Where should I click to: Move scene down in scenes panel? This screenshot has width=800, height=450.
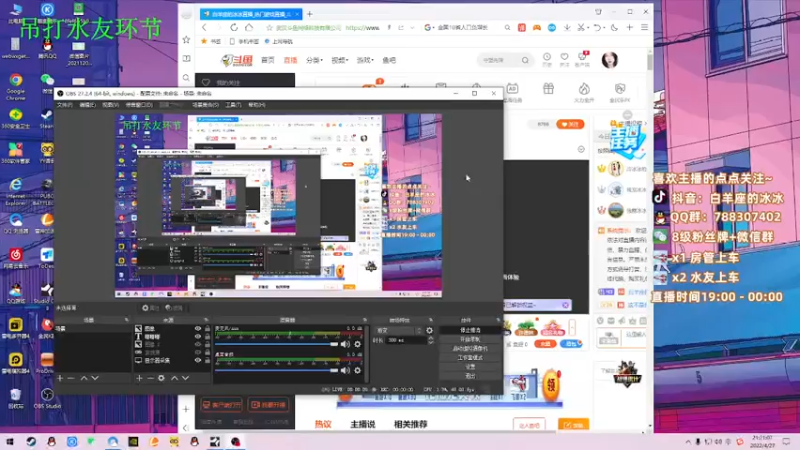95,378
